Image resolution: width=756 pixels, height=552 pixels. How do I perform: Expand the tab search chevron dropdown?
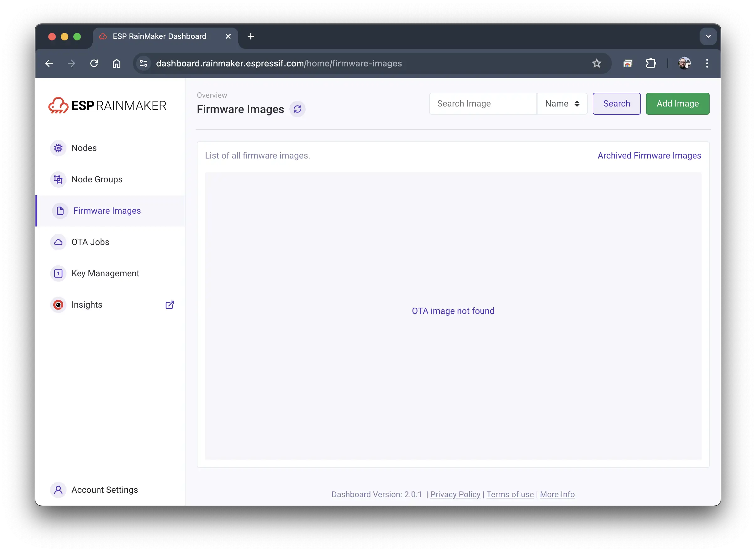[708, 36]
